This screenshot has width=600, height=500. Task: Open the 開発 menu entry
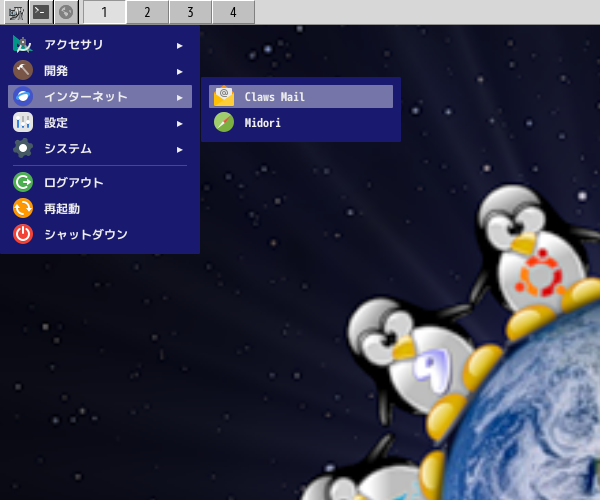tap(100, 71)
